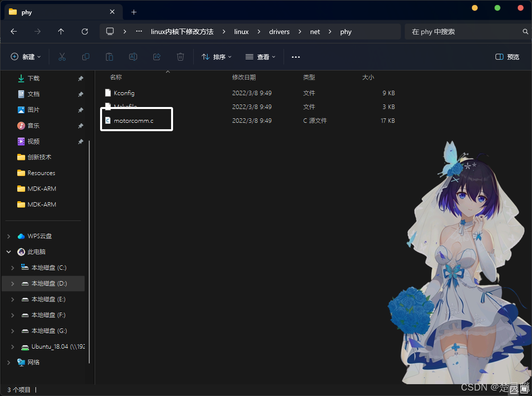The image size is (532, 396).
Task: Focus the search phy input box
Action: (465, 32)
